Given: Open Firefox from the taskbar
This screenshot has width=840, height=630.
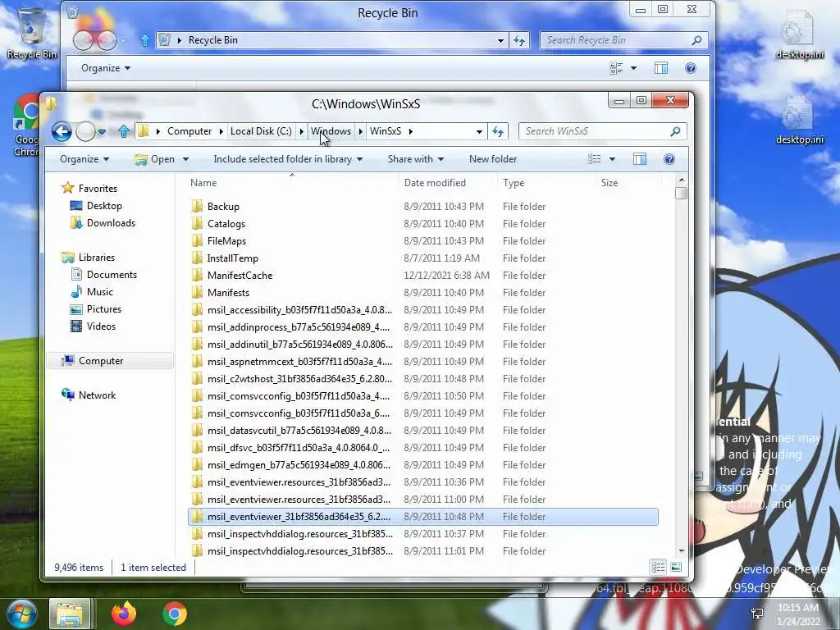Looking at the screenshot, I should [x=124, y=614].
